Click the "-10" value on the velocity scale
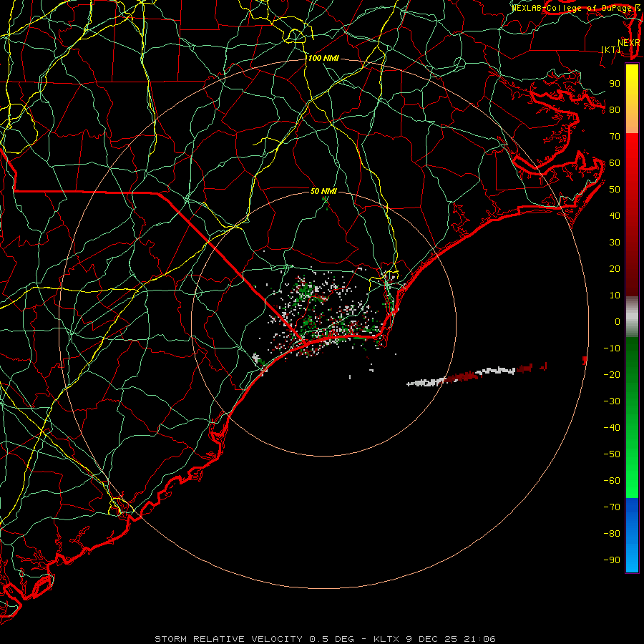 pyautogui.click(x=612, y=348)
